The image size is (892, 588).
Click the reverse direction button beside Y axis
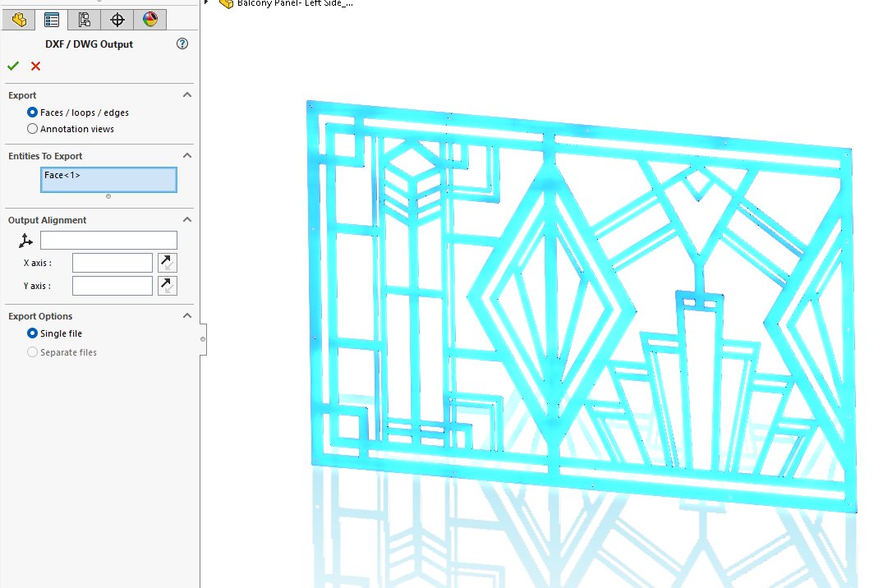[x=167, y=285]
